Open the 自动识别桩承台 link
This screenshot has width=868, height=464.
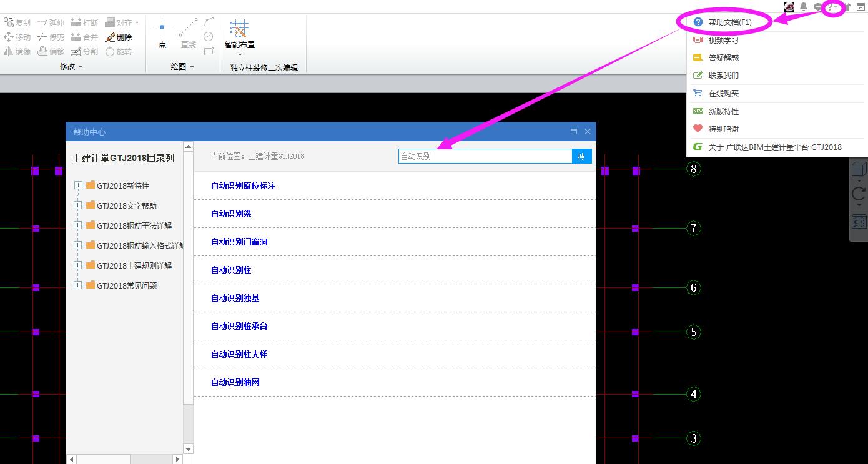(239, 326)
